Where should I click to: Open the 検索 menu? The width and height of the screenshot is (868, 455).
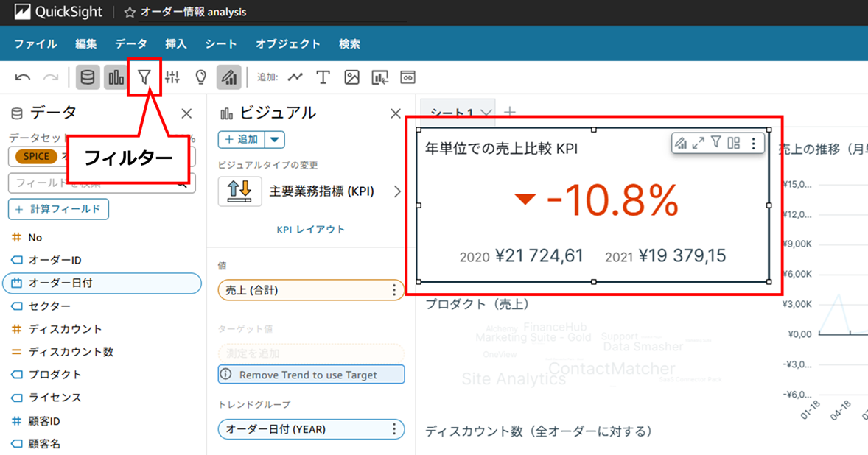(x=349, y=43)
